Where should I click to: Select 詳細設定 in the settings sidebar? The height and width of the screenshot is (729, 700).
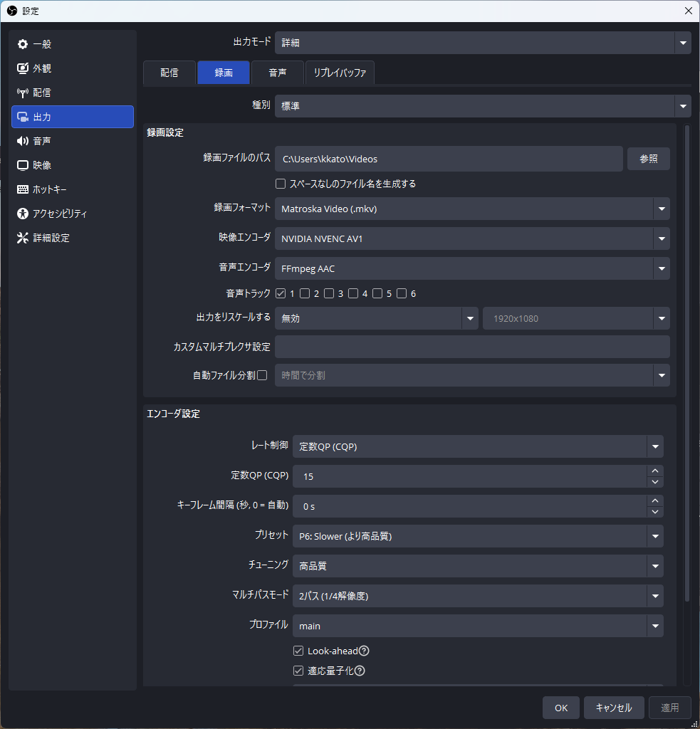pos(73,238)
